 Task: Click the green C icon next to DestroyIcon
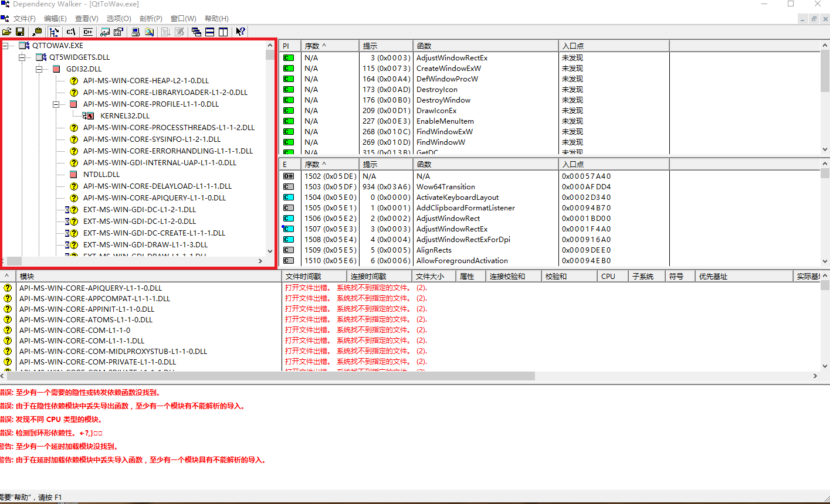288,90
